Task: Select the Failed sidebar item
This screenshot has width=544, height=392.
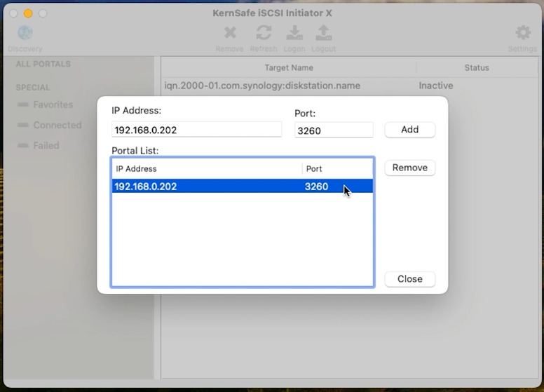Action: pos(46,145)
